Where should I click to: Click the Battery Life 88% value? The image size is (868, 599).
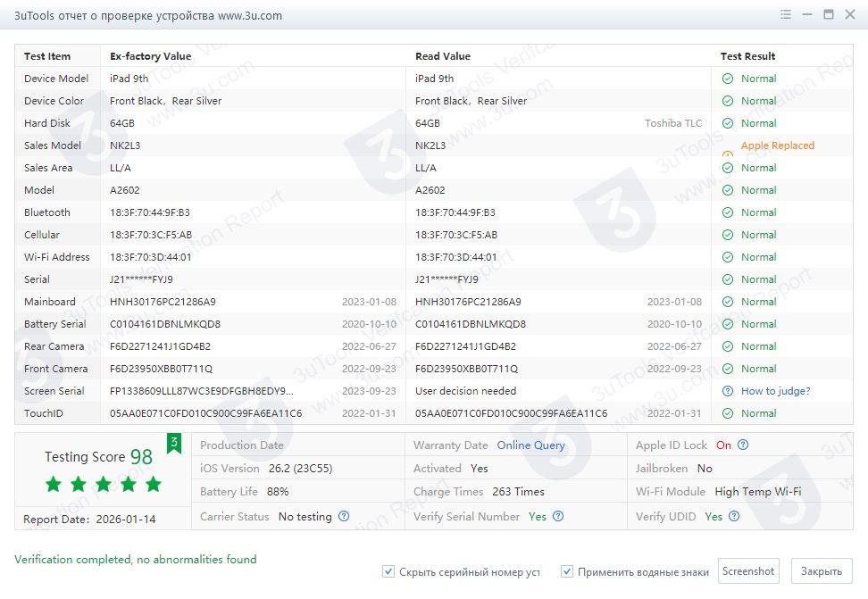(x=278, y=492)
